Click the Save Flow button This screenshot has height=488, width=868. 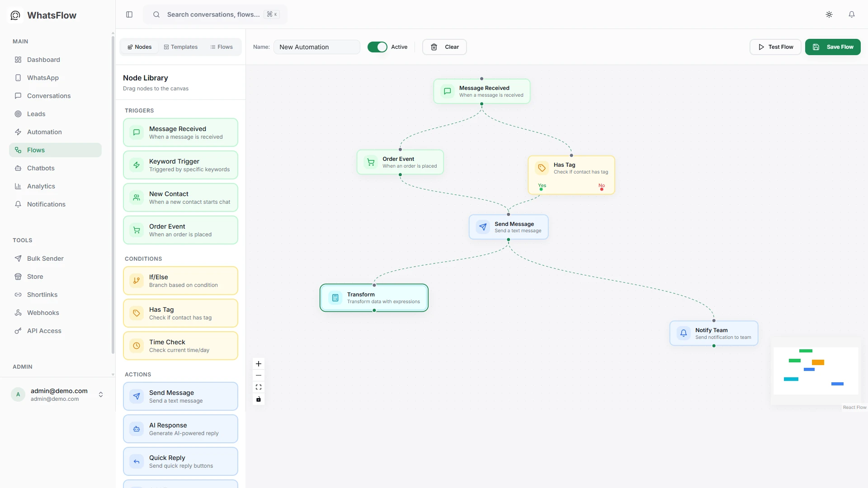pyautogui.click(x=833, y=47)
